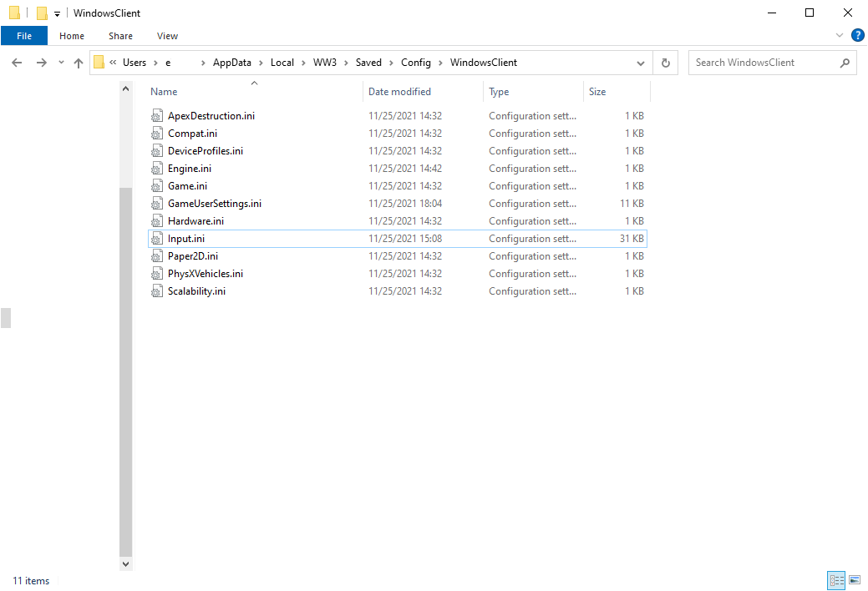Screen dimensions: 868x591
Task: Open recent locations dropdown arrow
Action: [61, 63]
